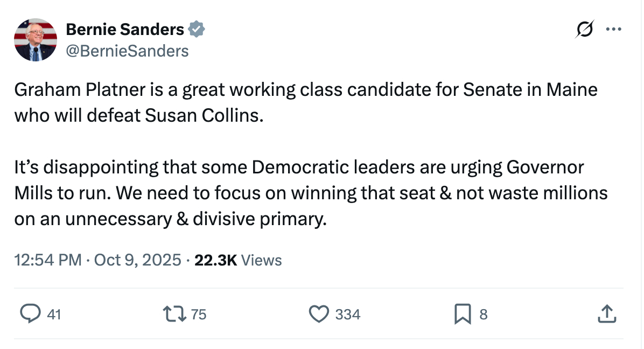This screenshot has height=349, width=644.
Task: Click the like count 334
Action: click(348, 314)
